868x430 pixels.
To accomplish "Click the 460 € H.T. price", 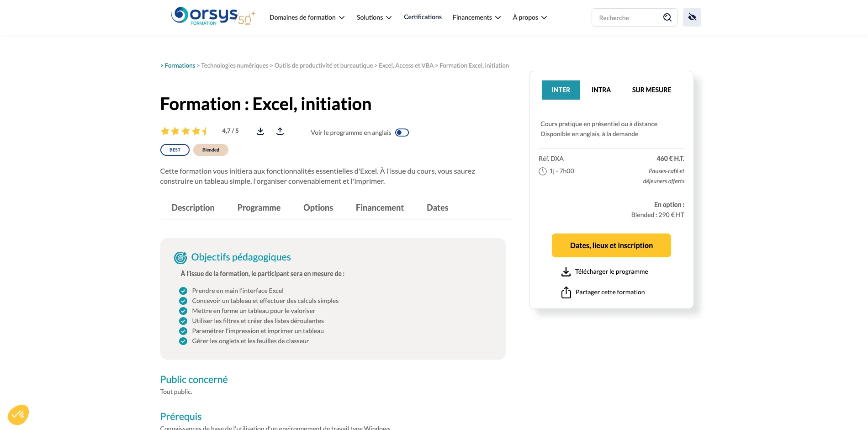I will pyautogui.click(x=670, y=159).
